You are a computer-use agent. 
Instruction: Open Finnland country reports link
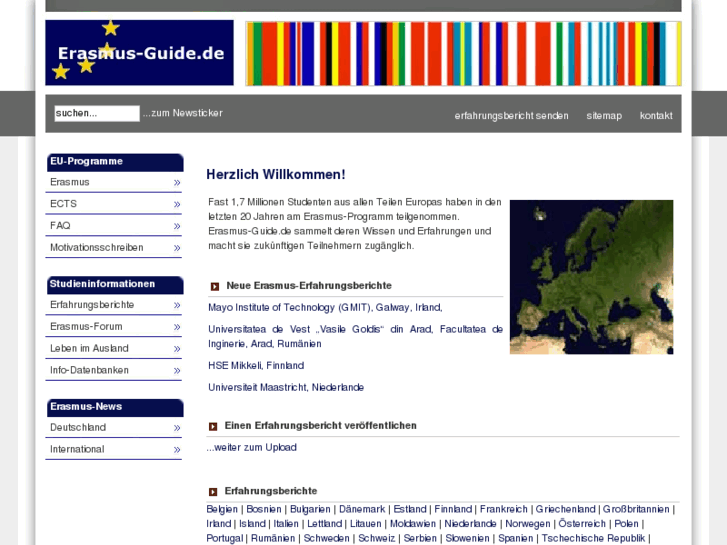tap(453, 509)
